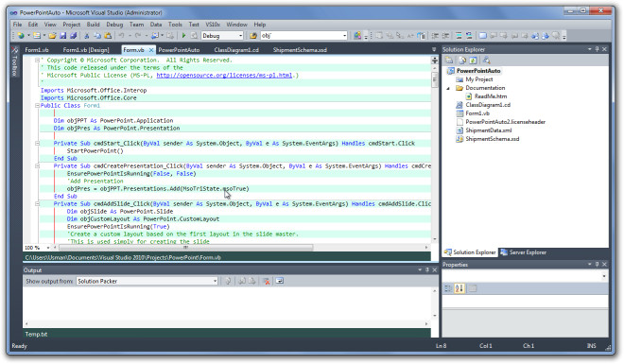Cut selection using scissors icon
The image size is (624, 364).
coord(87,36)
